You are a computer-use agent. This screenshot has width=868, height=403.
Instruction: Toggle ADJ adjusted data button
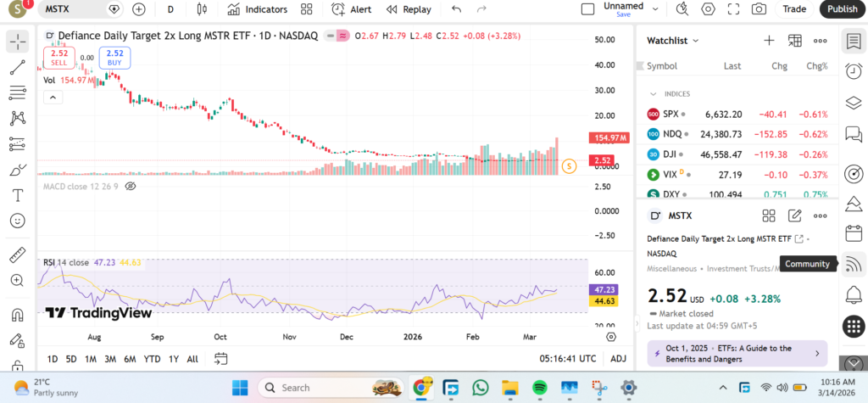tap(618, 358)
